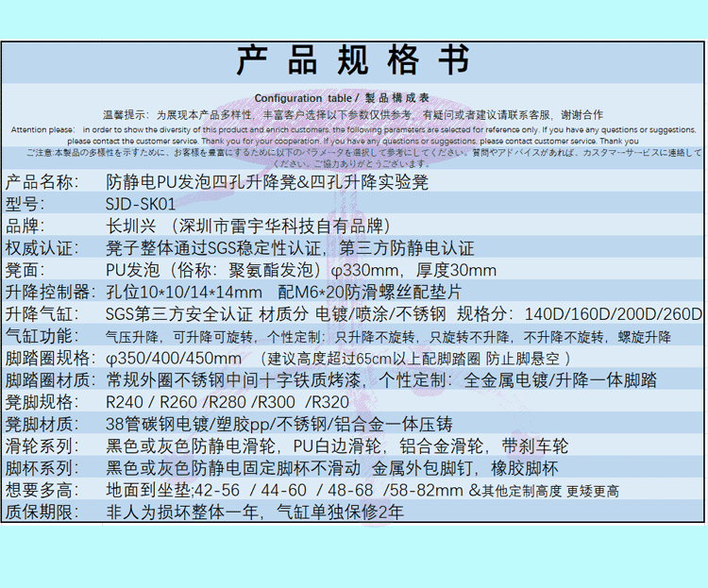The height and width of the screenshot is (588, 708).
Task: Click text 黑色或灰色防静电滑轮
Action: click(191, 446)
